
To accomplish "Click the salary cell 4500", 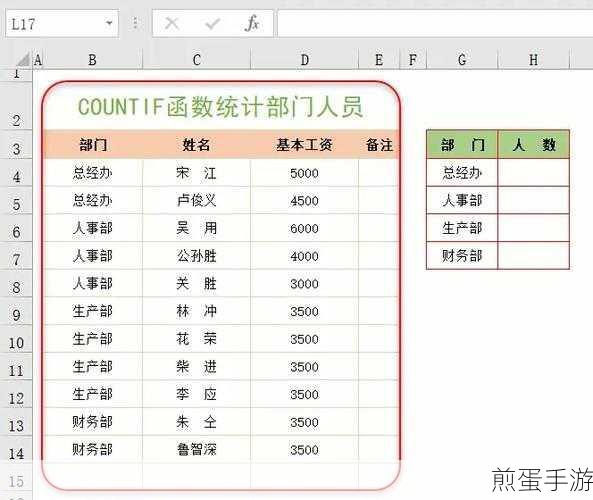I will tap(304, 201).
